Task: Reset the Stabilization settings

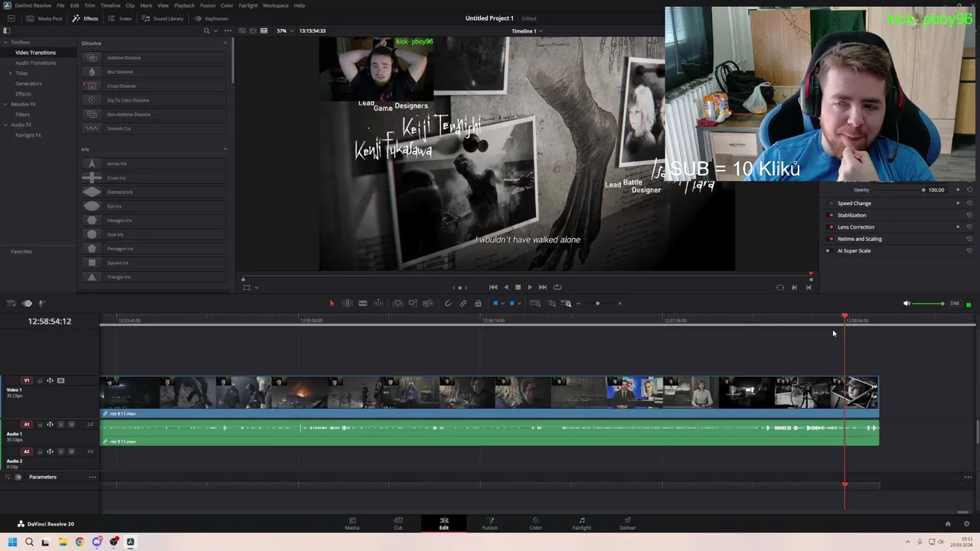Action: point(969,215)
